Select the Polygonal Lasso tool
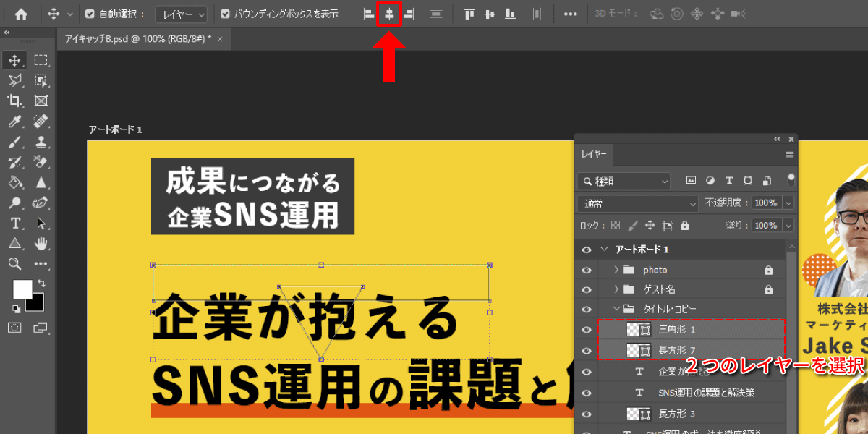This screenshot has width=868, height=434. coord(14,80)
